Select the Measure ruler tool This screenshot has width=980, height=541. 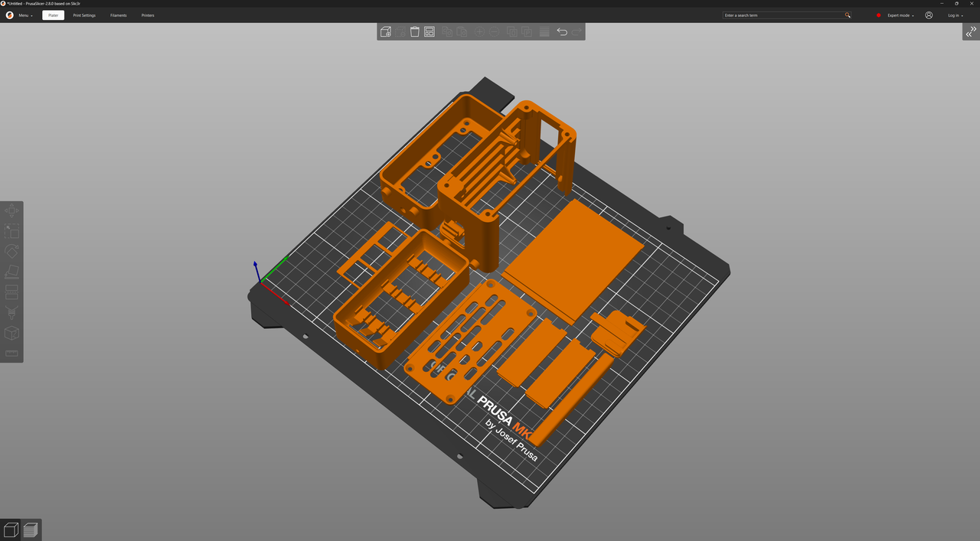tap(11, 353)
